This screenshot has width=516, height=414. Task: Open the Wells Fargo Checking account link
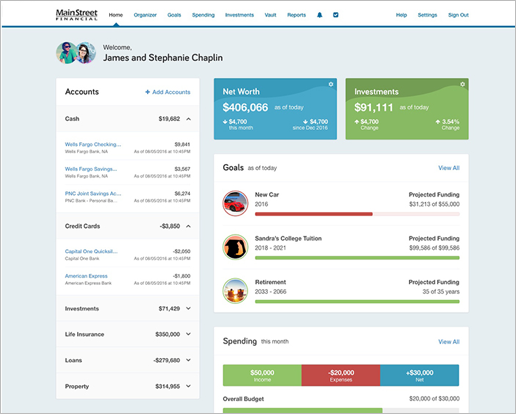[x=93, y=144]
